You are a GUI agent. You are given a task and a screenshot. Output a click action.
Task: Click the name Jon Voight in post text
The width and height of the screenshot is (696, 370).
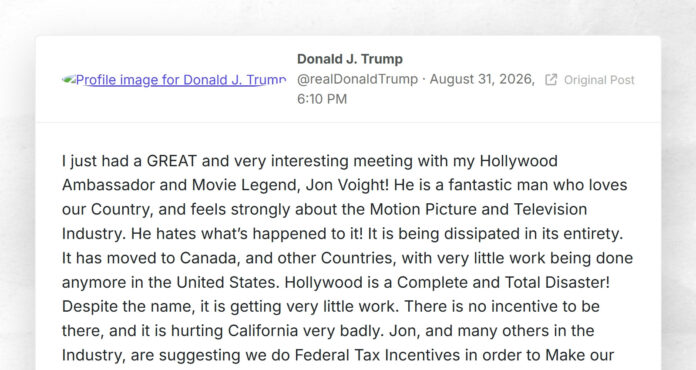[x=347, y=185]
